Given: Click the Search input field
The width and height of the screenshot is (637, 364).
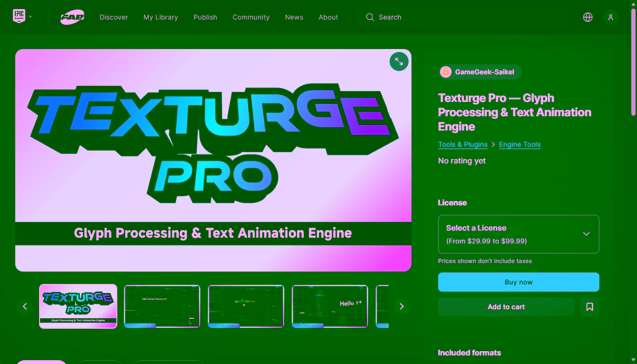Looking at the screenshot, I should pos(463,17).
